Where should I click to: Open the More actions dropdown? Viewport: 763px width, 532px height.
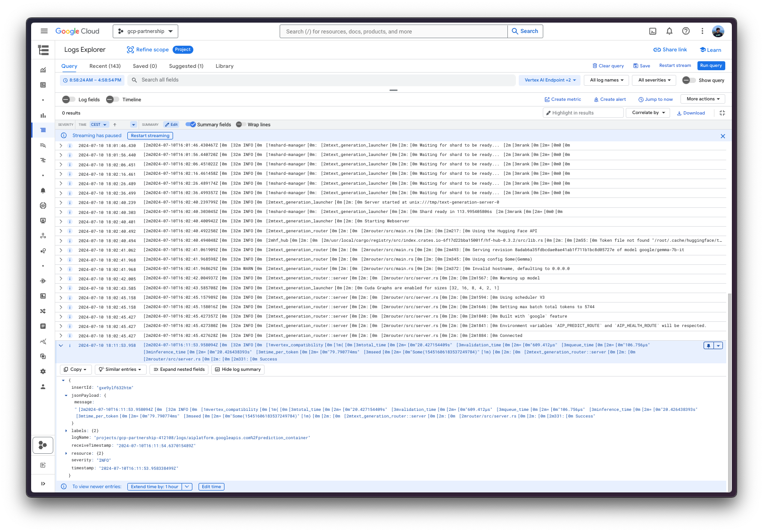coord(703,99)
